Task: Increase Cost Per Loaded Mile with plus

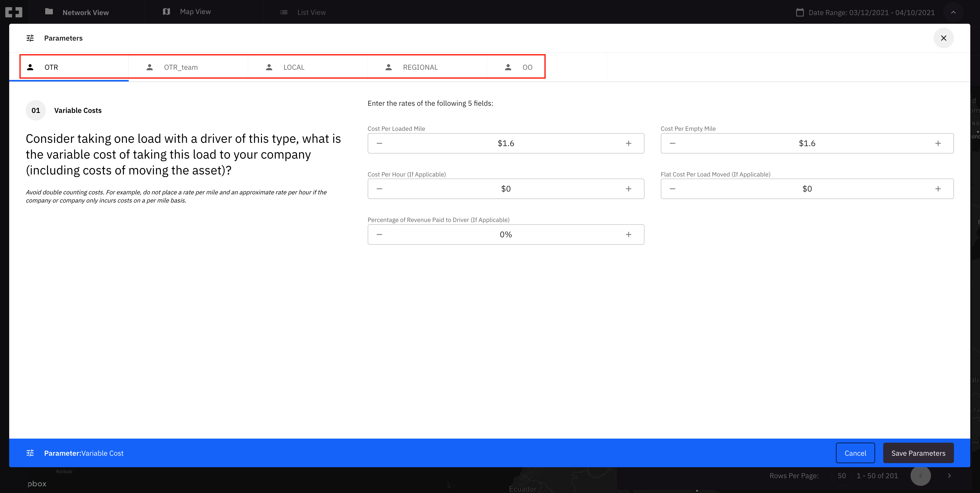Action: point(628,144)
